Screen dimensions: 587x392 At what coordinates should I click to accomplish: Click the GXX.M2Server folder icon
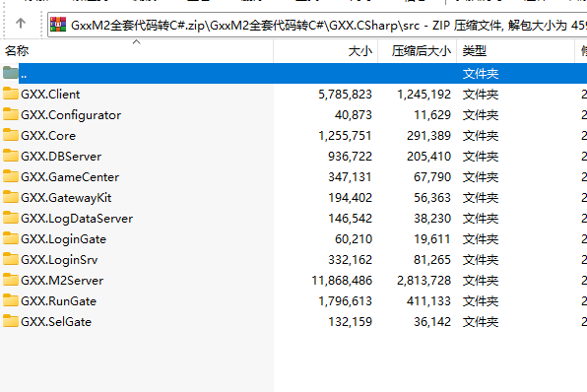pyautogui.click(x=11, y=280)
